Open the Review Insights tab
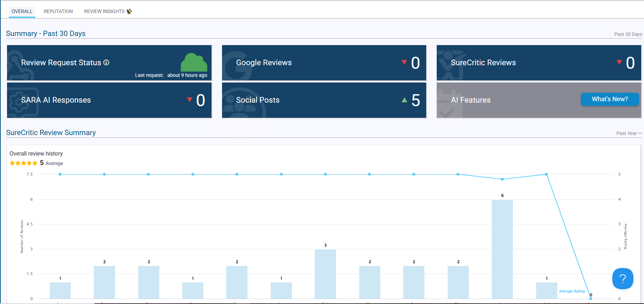This screenshot has width=644, height=304. tap(104, 11)
